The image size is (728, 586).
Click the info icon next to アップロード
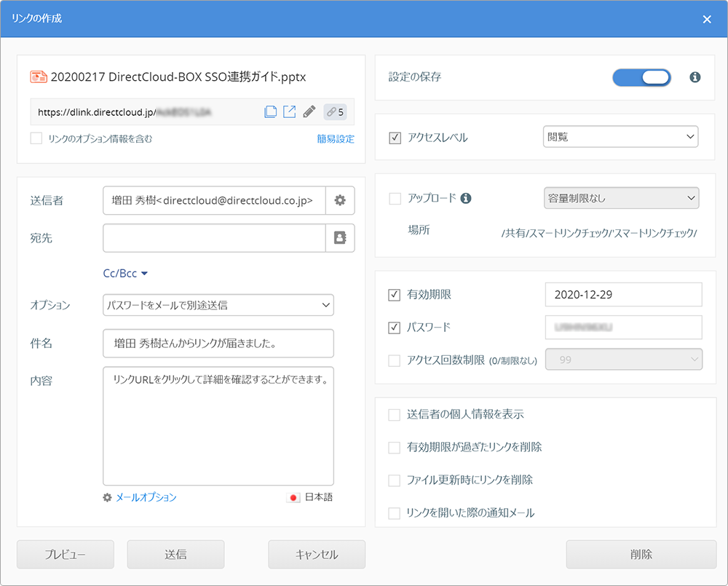click(467, 197)
